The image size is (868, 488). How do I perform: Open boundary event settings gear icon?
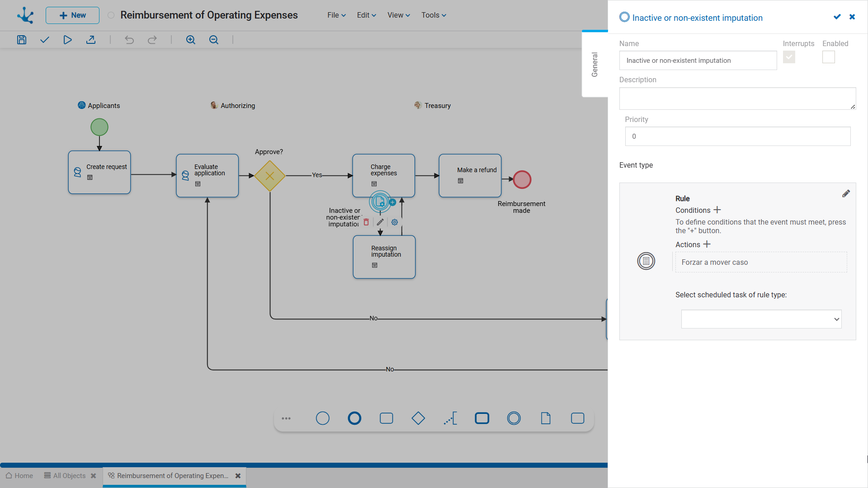point(395,222)
